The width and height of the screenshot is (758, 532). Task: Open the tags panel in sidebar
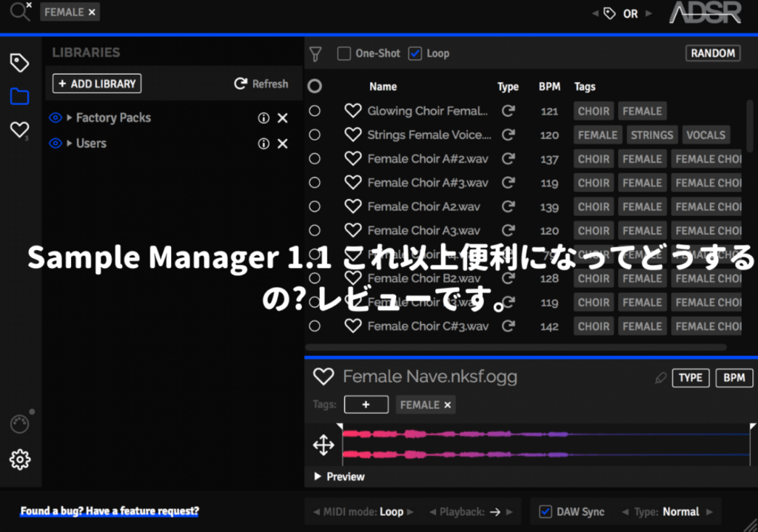pos(19,63)
